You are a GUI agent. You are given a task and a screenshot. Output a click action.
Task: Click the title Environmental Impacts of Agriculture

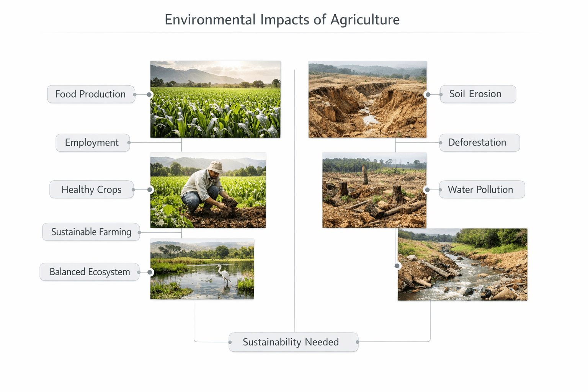[282, 20]
